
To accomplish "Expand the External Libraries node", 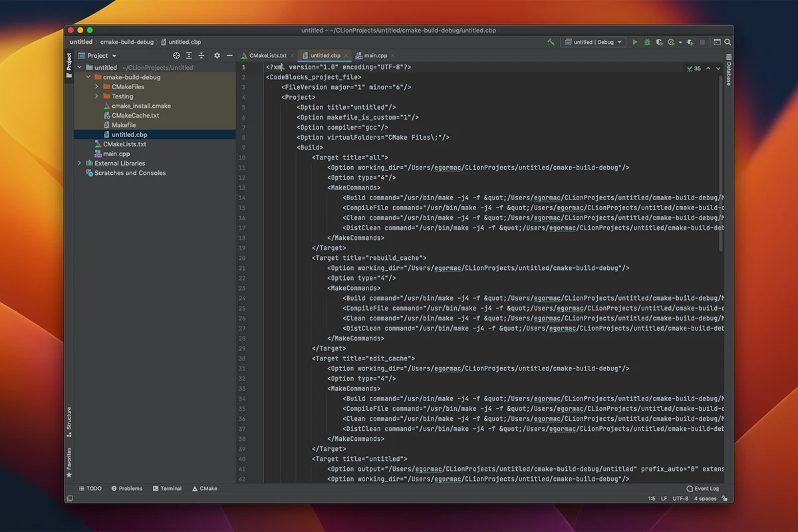I will pyautogui.click(x=79, y=163).
